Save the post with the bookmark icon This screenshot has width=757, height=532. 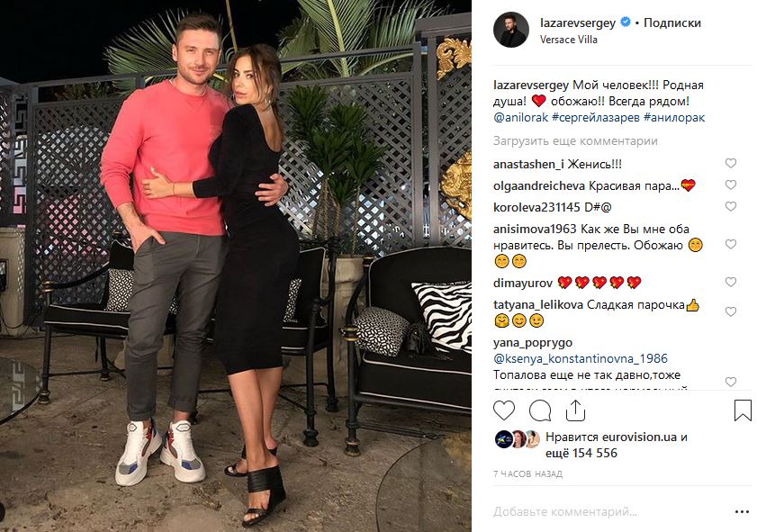coord(743,410)
